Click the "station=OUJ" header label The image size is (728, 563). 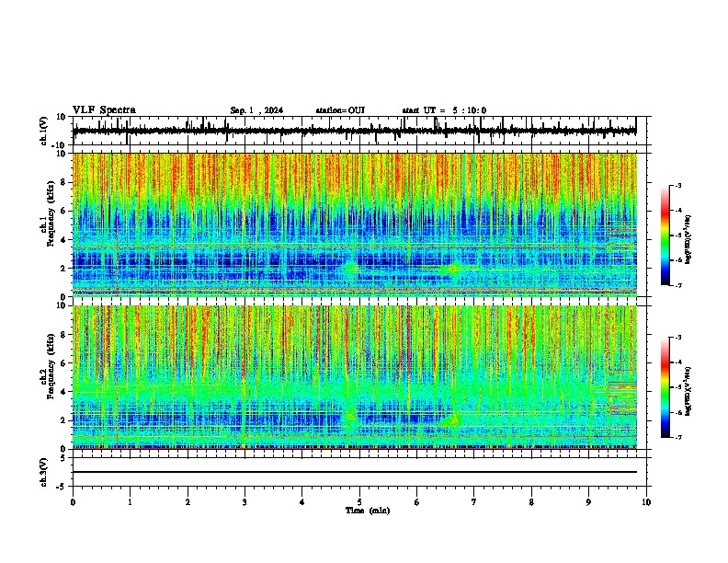tap(340, 110)
